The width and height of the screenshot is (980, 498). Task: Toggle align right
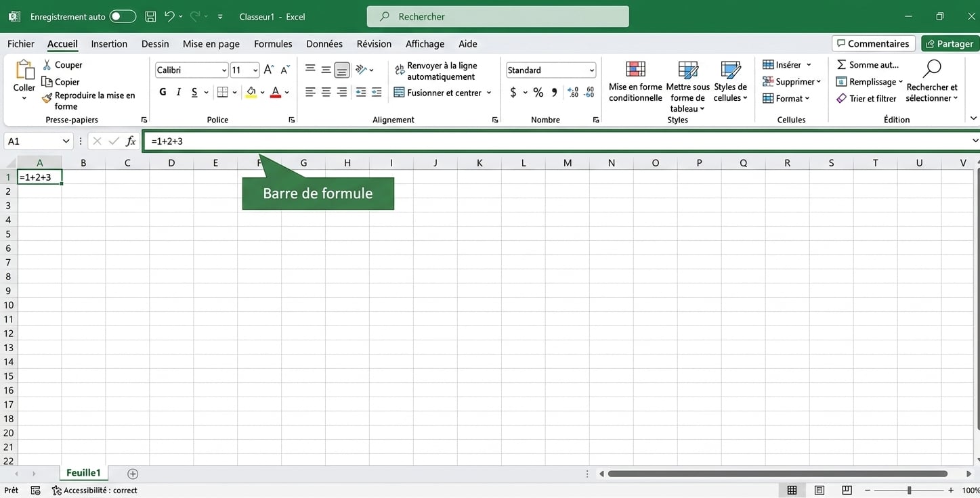pyautogui.click(x=342, y=92)
